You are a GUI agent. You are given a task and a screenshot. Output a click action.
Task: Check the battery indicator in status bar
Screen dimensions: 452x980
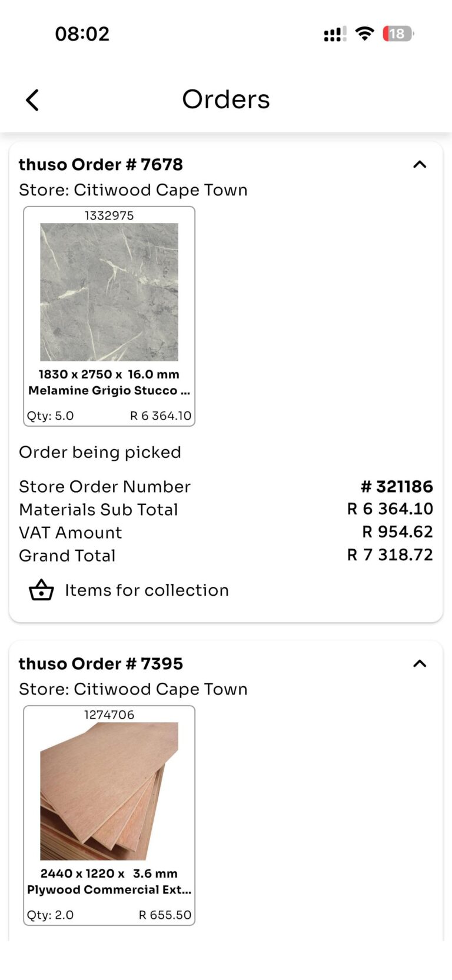(398, 34)
